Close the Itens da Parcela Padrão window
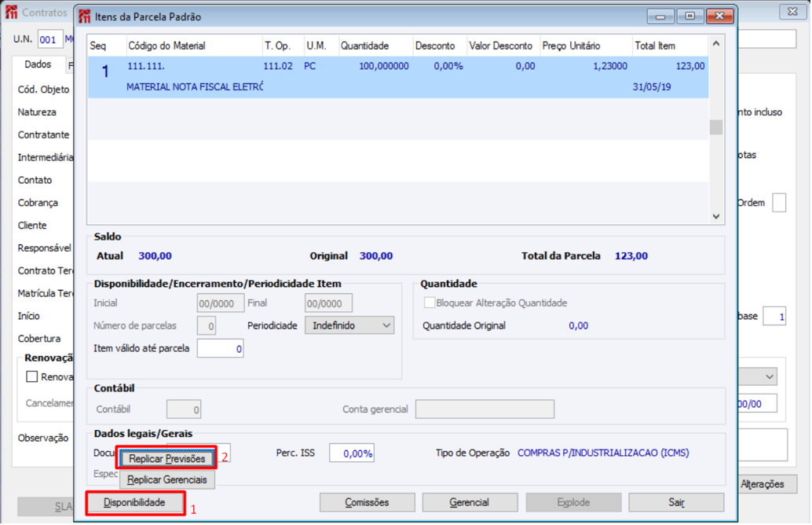This screenshot has height=525, width=812. click(720, 16)
